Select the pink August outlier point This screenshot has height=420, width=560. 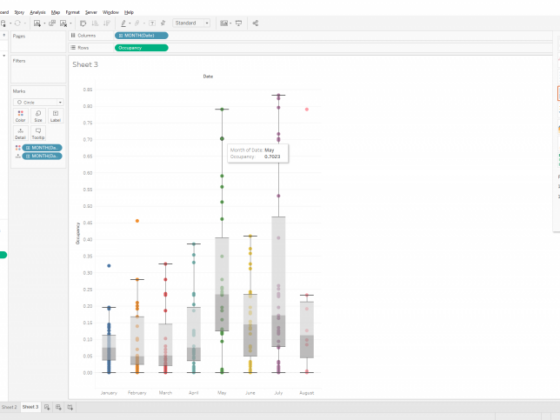(307, 109)
